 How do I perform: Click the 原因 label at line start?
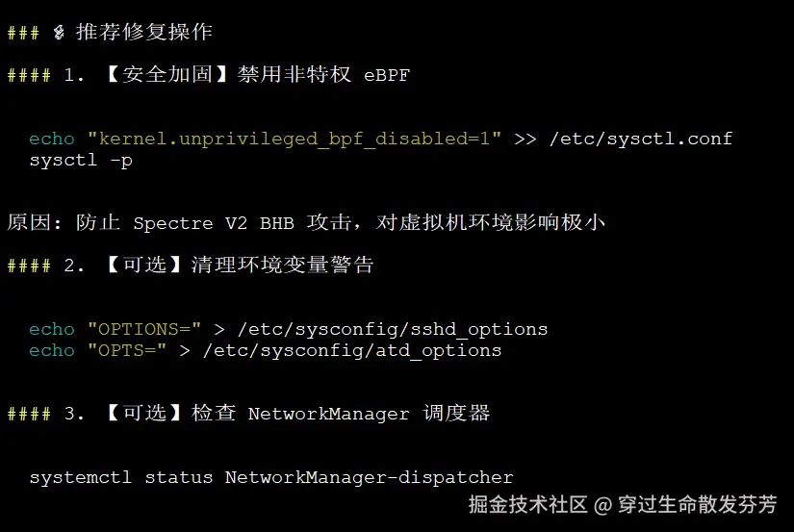coord(29,223)
